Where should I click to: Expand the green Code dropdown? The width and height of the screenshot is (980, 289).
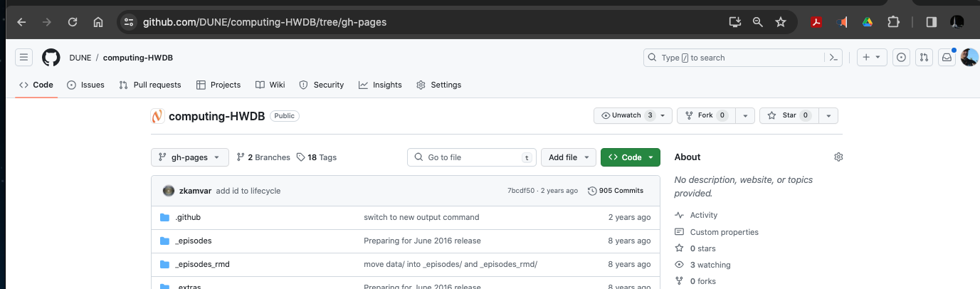630,157
